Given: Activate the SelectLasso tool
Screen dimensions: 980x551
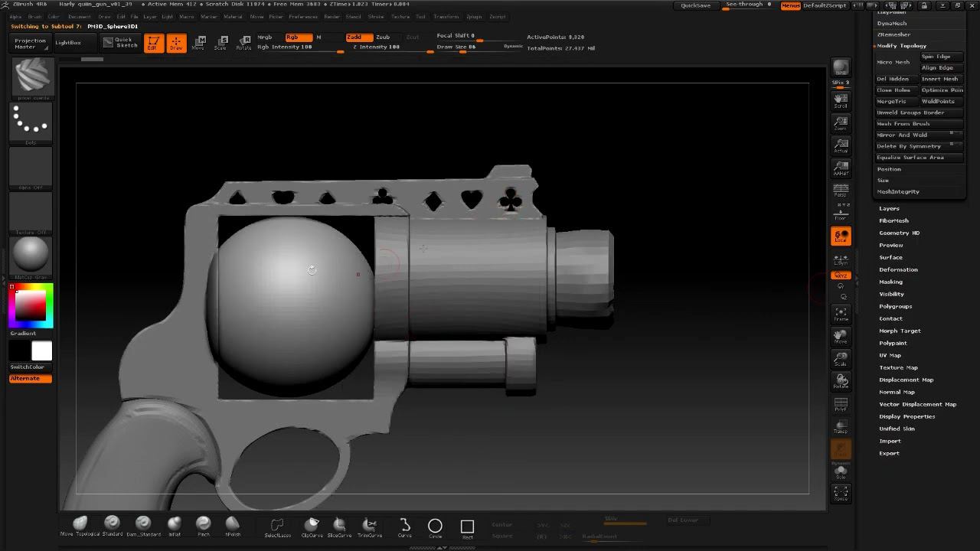Looking at the screenshot, I should point(277,526).
